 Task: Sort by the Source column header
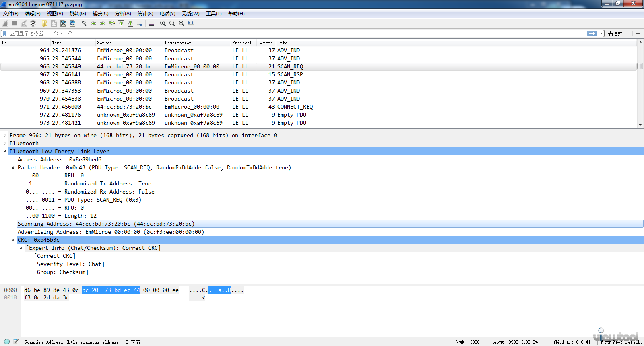coord(129,43)
